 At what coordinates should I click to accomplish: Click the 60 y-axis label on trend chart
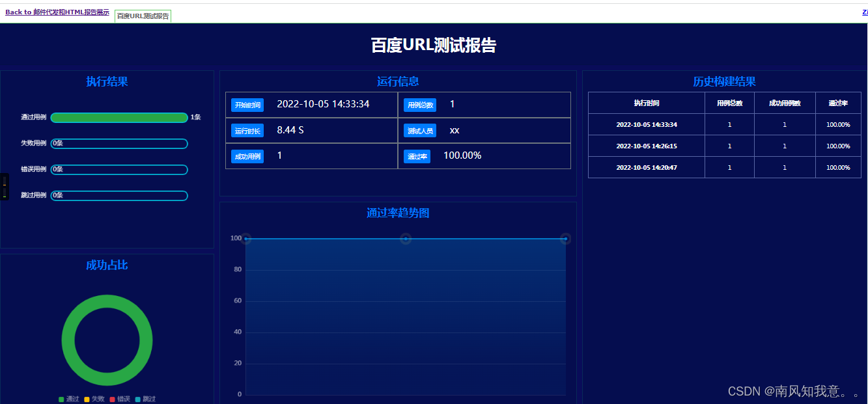(238, 301)
